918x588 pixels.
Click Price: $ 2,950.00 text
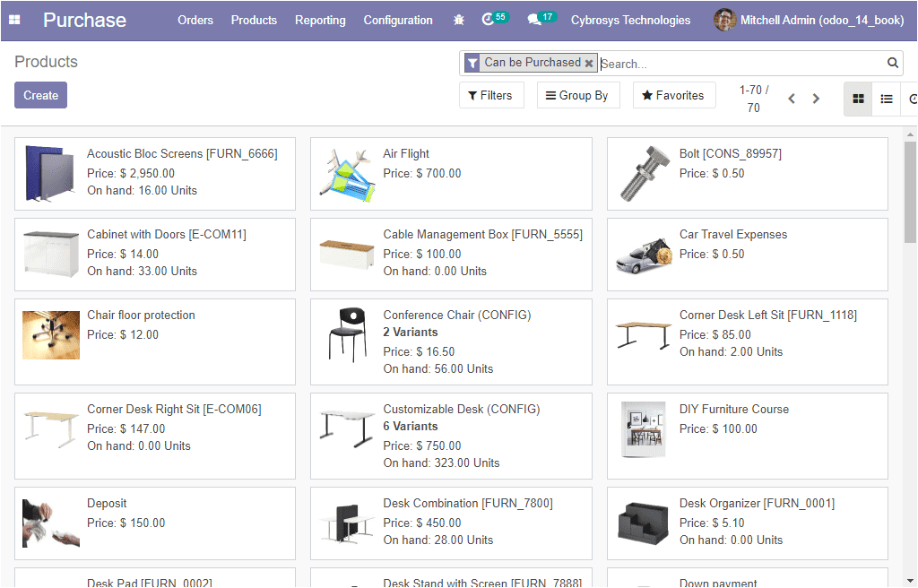131,173
